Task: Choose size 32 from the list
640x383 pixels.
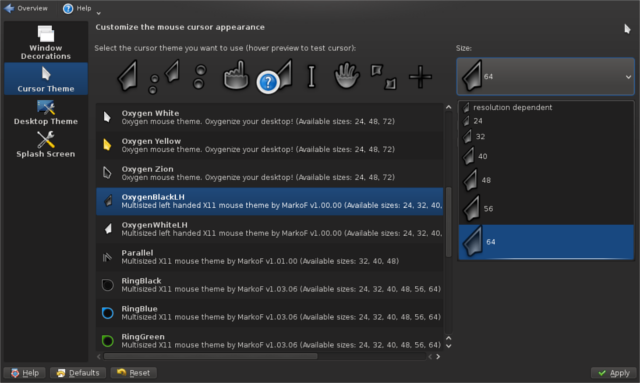Action: click(x=546, y=136)
